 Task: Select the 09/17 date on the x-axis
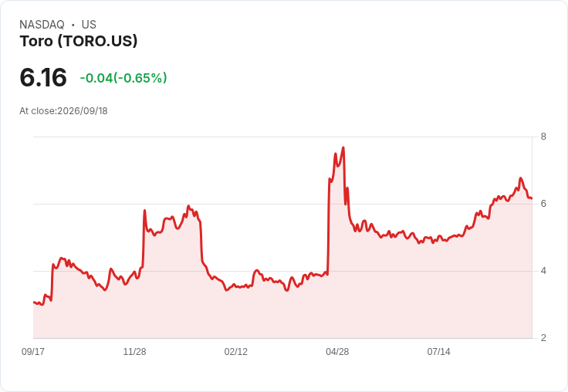pyautogui.click(x=33, y=351)
